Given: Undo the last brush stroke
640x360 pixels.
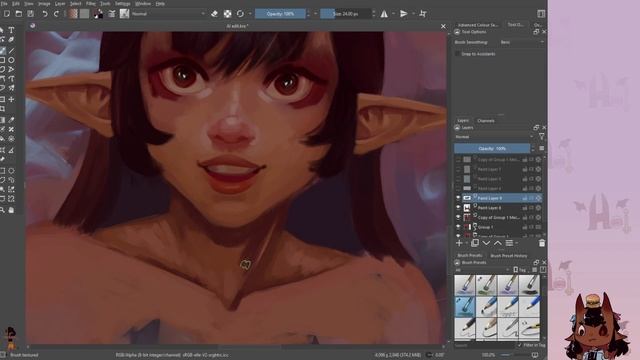Looking at the screenshot, I should point(44,14).
